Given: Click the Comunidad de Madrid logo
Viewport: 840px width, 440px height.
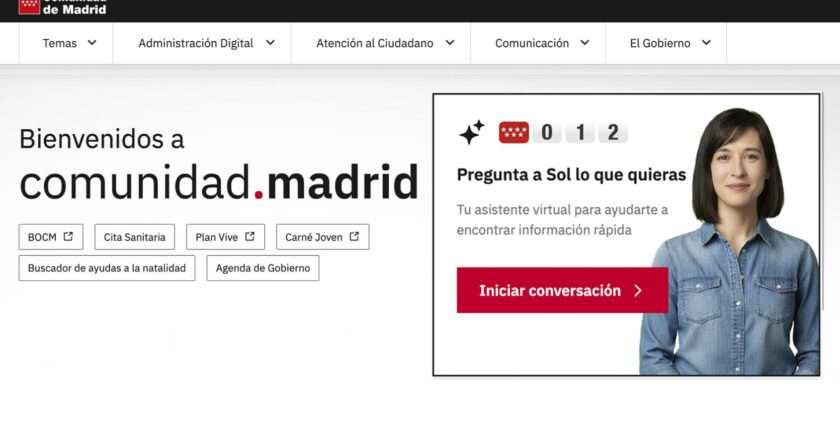Looking at the screenshot, I should click(x=62, y=7).
